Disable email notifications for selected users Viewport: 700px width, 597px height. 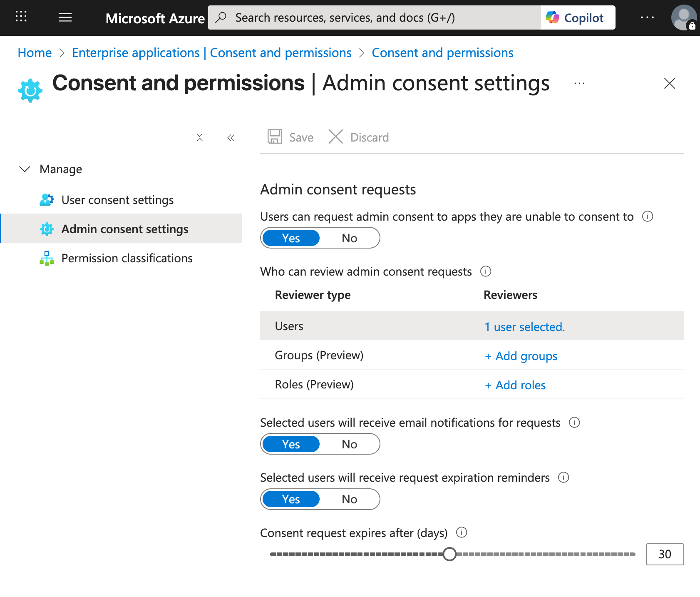point(350,444)
